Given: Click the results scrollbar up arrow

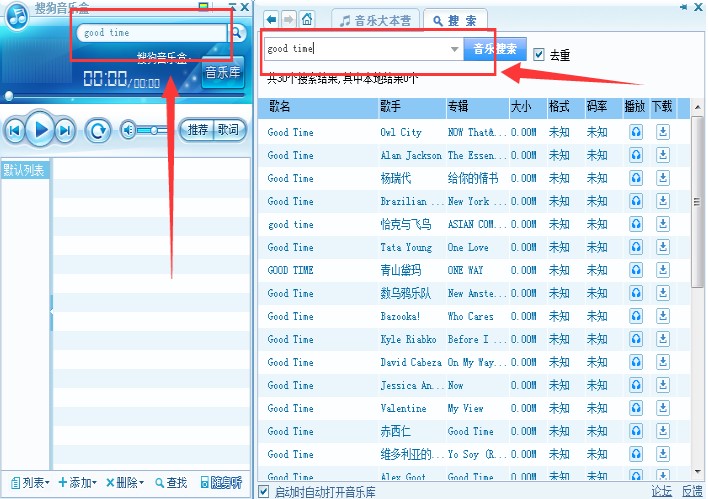Looking at the screenshot, I should click(697, 107).
